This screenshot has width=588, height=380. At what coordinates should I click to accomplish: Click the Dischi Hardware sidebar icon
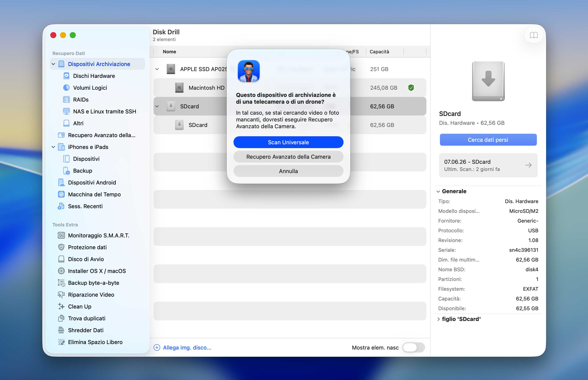66,76
